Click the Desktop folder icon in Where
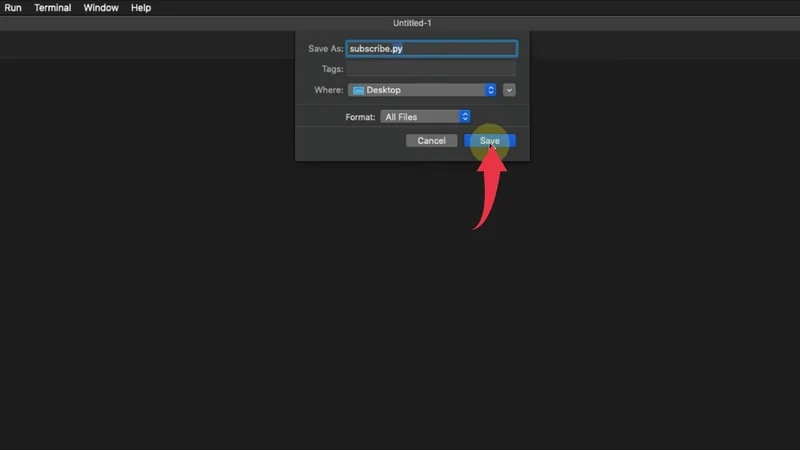The width and height of the screenshot is (800, 450). (x=358, y=90)
